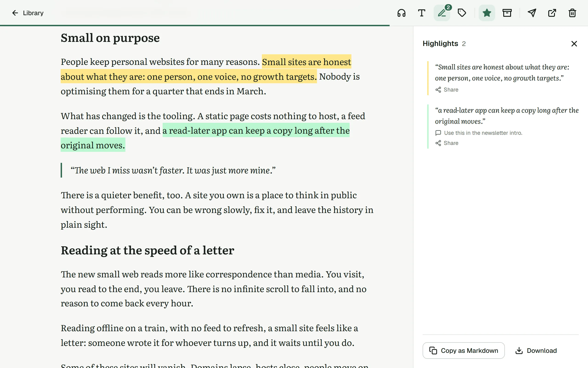Select the green highlight quote in panel
Screen dimensions: 588x368
click(x=507, y=116)
